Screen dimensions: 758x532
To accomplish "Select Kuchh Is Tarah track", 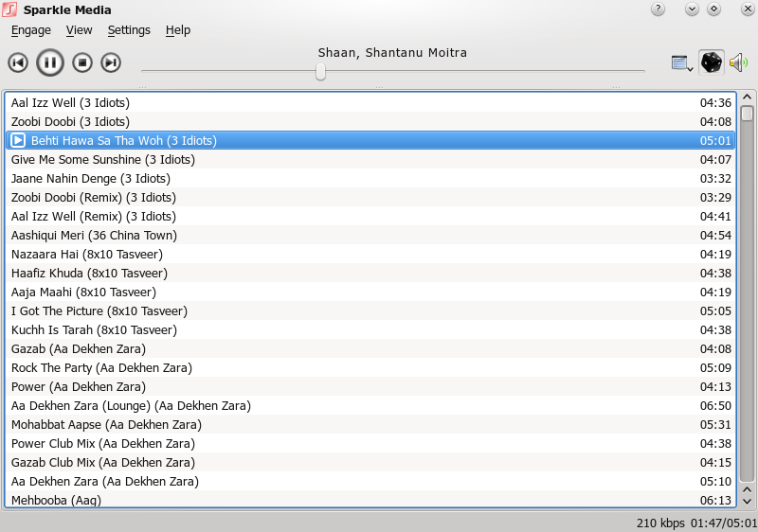I will [x=370, y=329].
